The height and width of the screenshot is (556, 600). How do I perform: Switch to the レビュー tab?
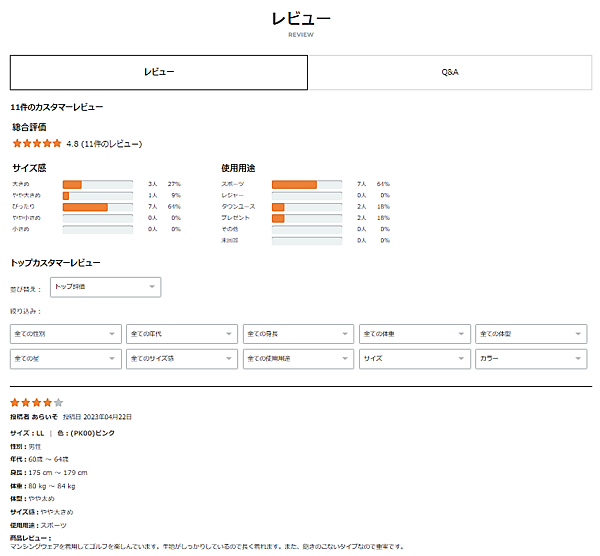tap(159, 73)
